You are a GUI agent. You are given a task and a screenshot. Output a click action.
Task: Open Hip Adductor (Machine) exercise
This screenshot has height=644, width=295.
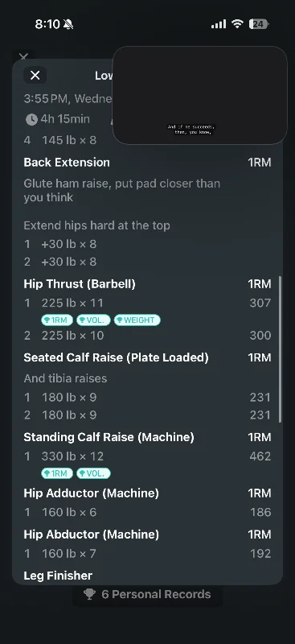click(x=91, y=493)
